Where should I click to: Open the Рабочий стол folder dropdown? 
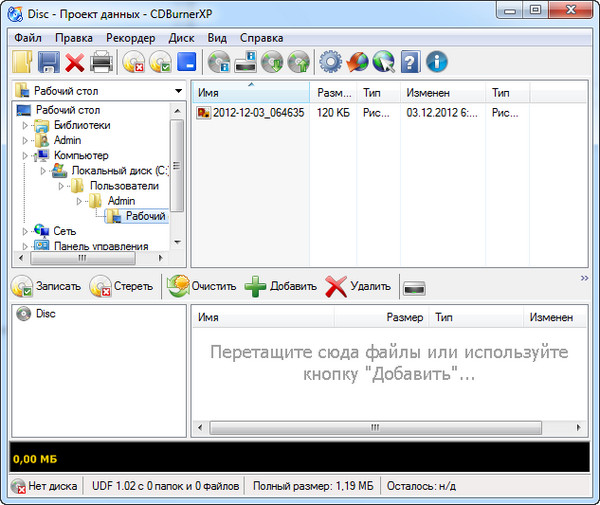pos(178,91)
